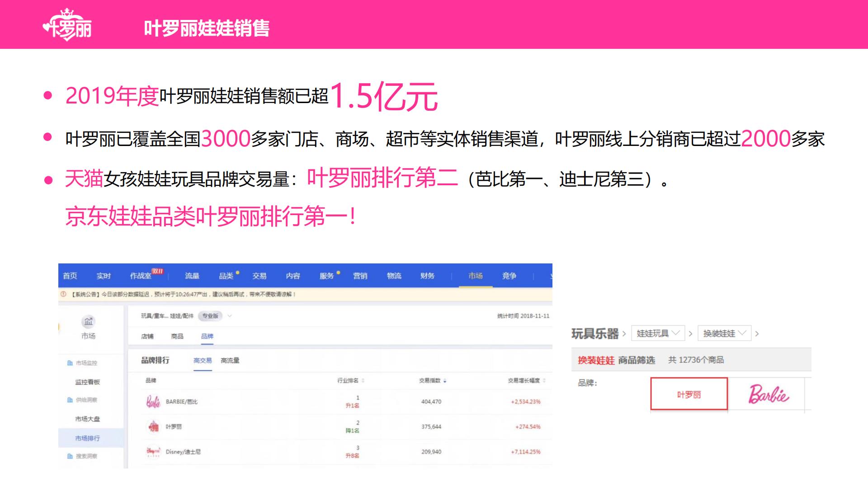Select the red-boxed 叶罗丽 brand filter
Screen dimensions: 868x488
689,394
